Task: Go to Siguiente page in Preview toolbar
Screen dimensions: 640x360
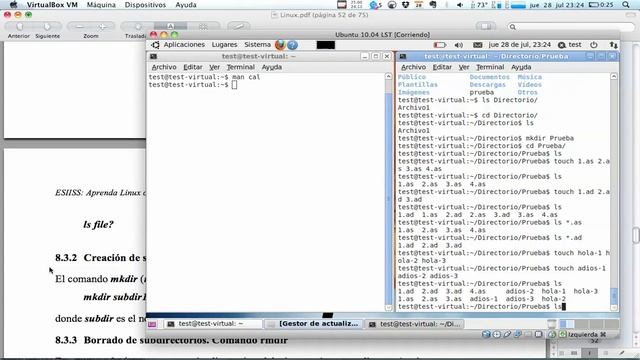Action: pos(47,27)
